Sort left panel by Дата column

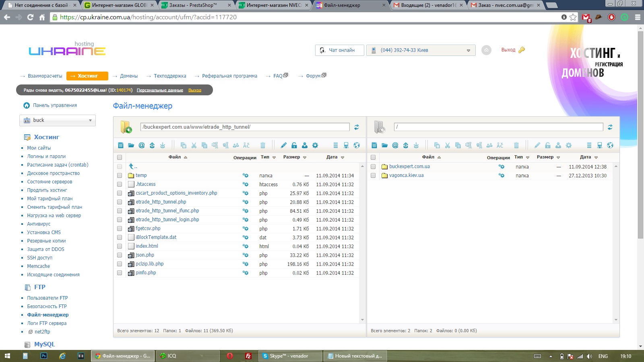click(x=335, y=157)
